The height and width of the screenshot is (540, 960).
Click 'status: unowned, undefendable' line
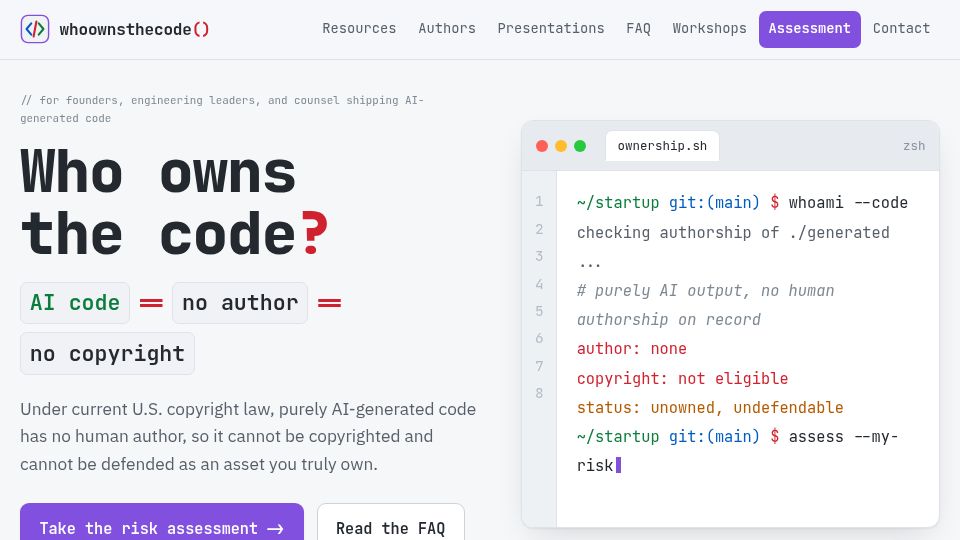point(710,408)
